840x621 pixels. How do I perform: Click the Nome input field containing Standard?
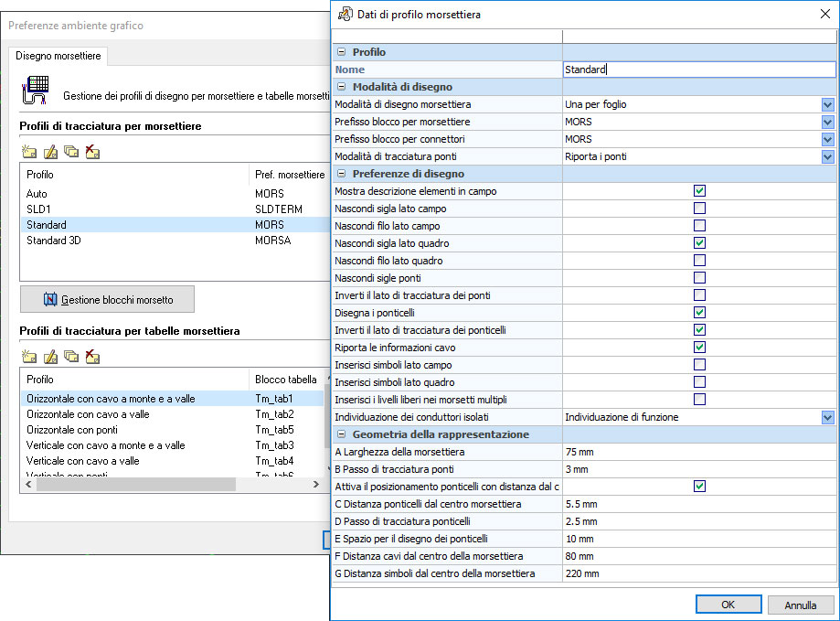(x=699, y=70)
